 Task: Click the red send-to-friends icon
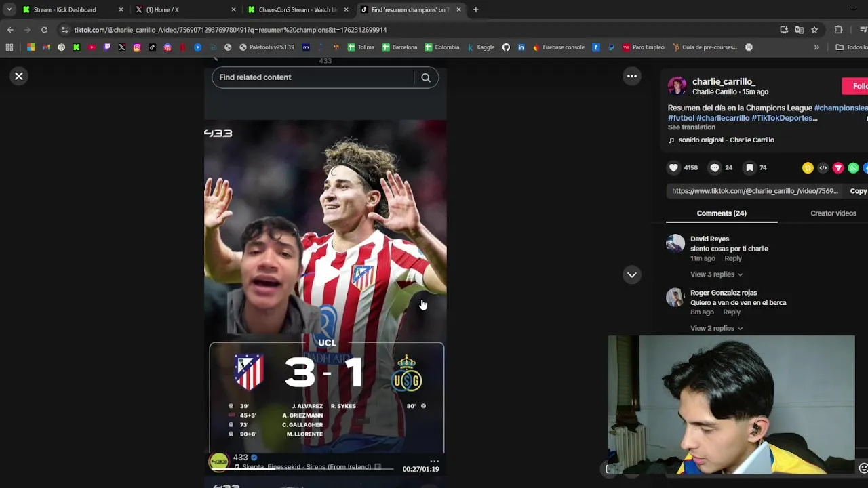pos(838,168)
